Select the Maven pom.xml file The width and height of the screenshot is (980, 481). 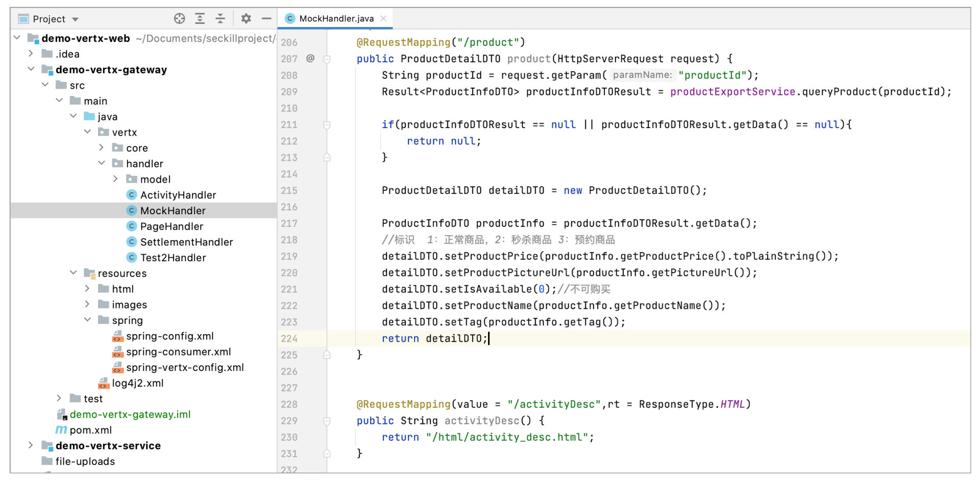90,430
